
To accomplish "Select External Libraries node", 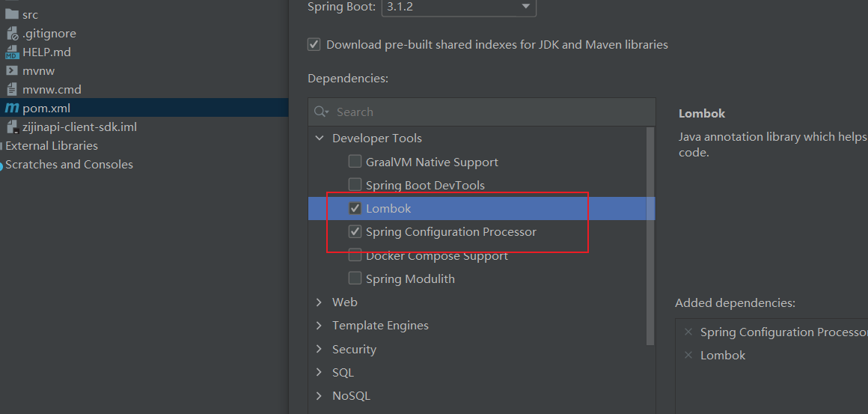I will click(52, 145).
